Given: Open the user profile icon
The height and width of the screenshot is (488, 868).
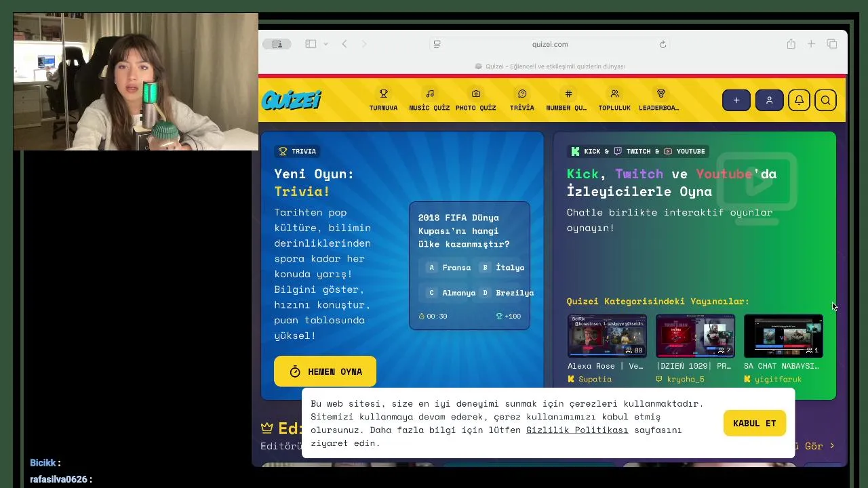Looking at the screenshot, I should 769,100.
